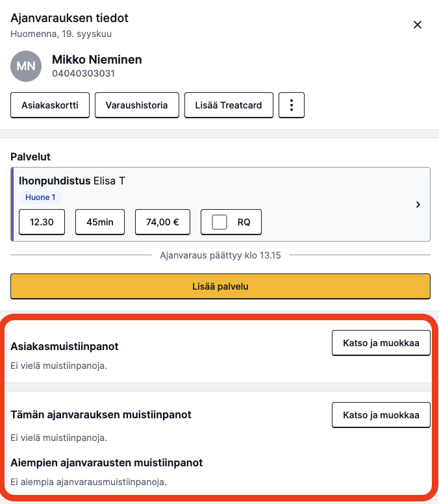Open the three-dot more options menu
439x504 pixels.
click(292, 105)
